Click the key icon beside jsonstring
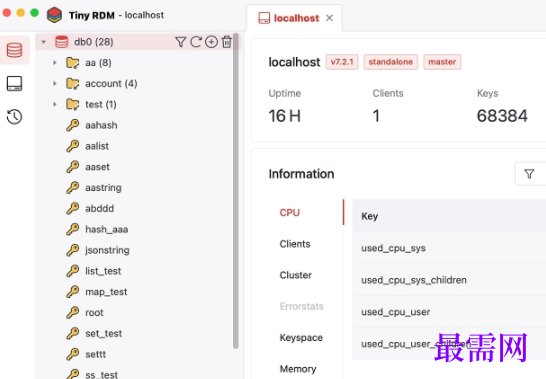 point(73,250)
